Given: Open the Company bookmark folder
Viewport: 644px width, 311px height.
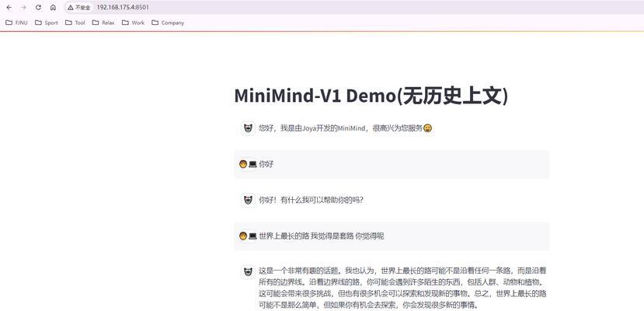Looking at the screenshot, I should 168,23.
